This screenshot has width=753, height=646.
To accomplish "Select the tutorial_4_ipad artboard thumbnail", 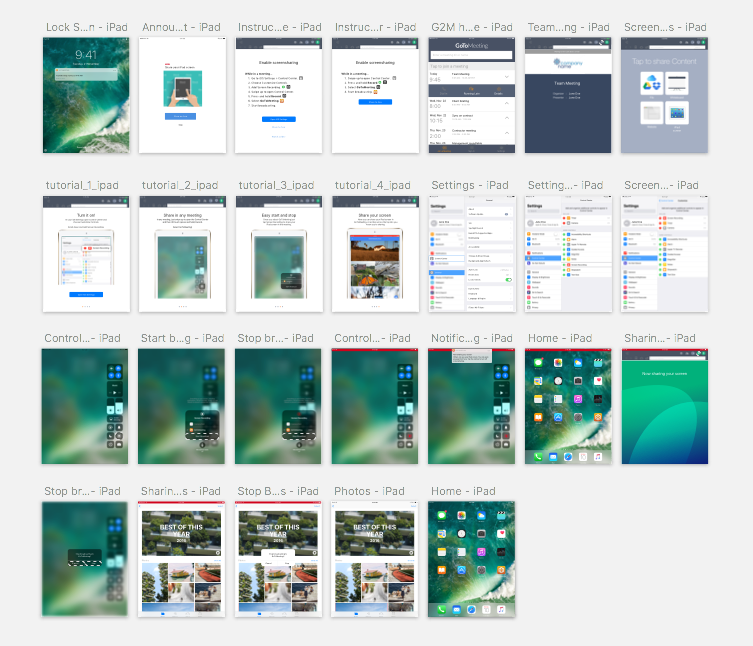I will coord(375,254).
